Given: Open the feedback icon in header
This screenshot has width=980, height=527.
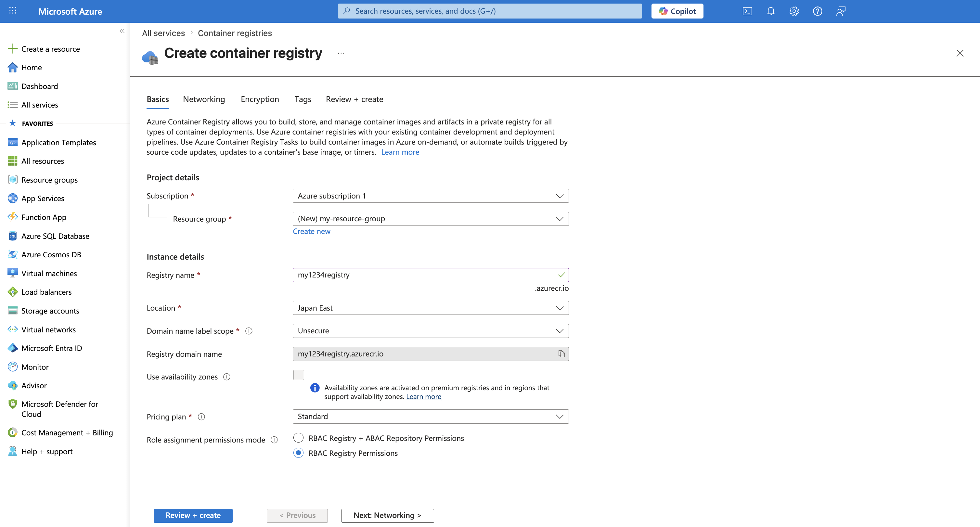Looking at the screenshot, I should 840,11.
